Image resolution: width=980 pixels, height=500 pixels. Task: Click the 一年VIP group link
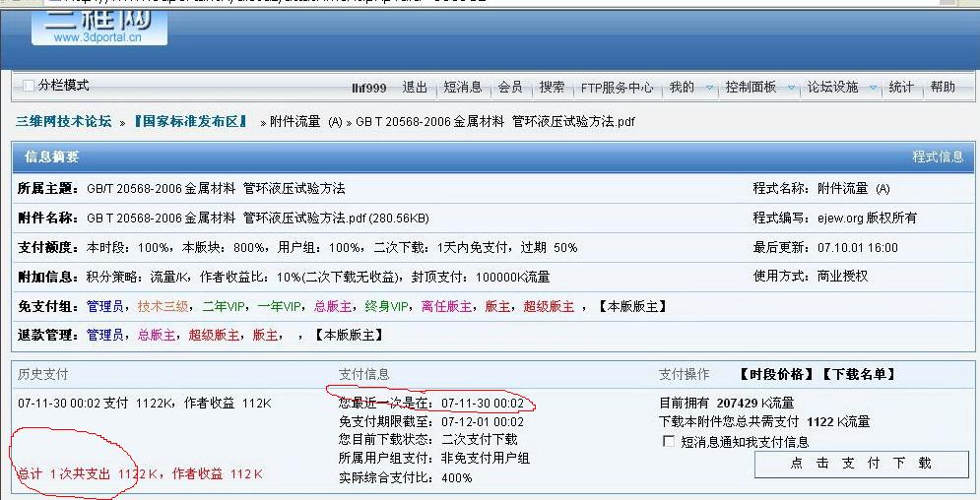(280, 306)
